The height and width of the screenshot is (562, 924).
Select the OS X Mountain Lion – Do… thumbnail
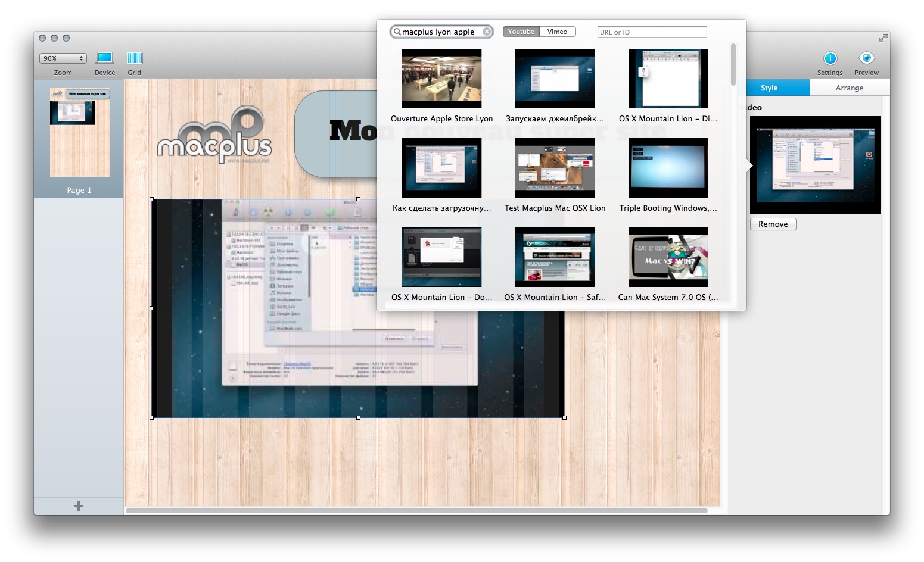coord(442,257)
